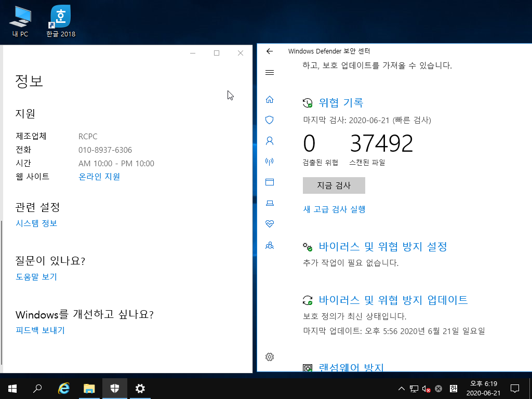
Task: Open Device performance and health heart icon
Action: 270,224
